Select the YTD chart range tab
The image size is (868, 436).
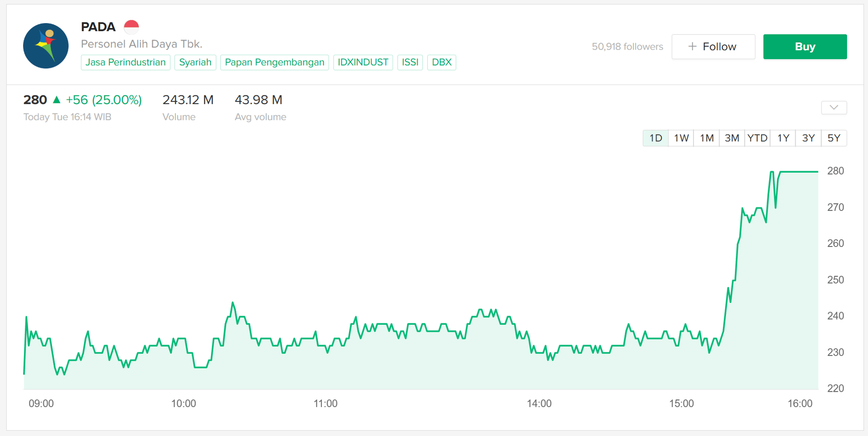[x=757, y=138]
